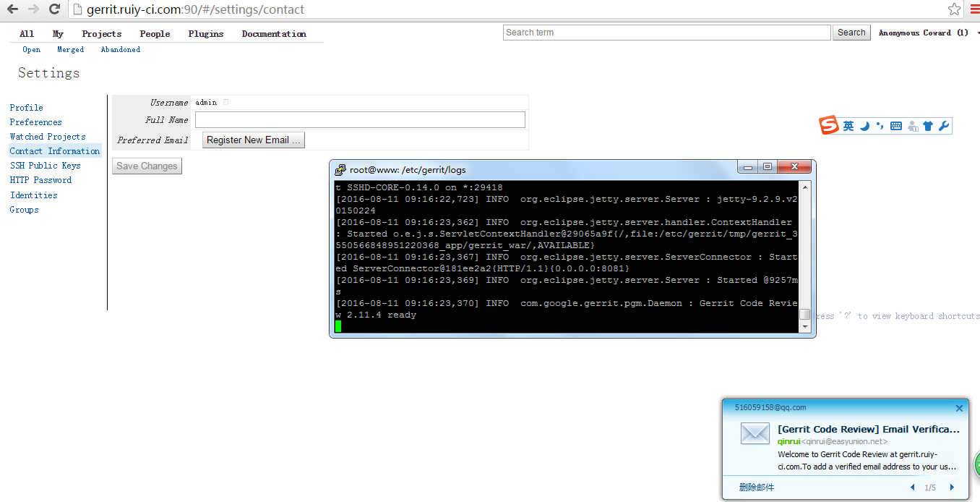Open HTTP Password settings

pos(40,180)
